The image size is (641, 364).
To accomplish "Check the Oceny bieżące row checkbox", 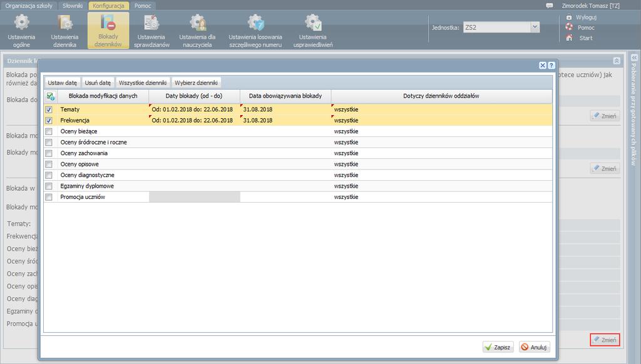I will [49, 131].
